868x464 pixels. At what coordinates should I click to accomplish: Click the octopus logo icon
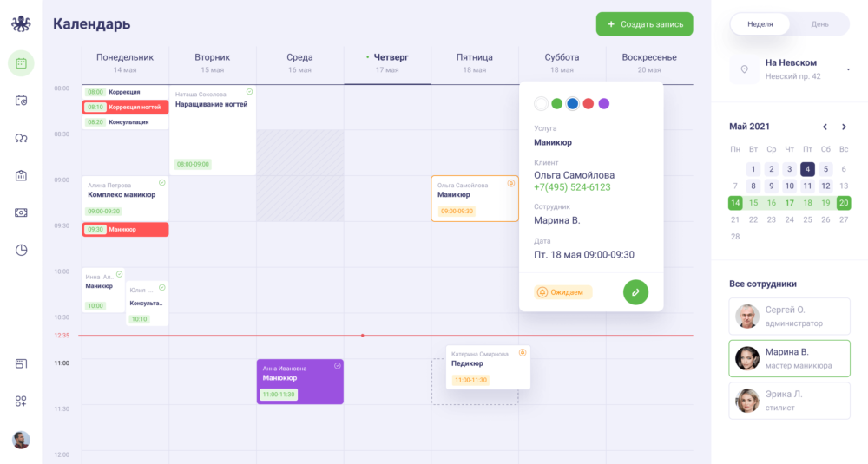tap(21, 23)
